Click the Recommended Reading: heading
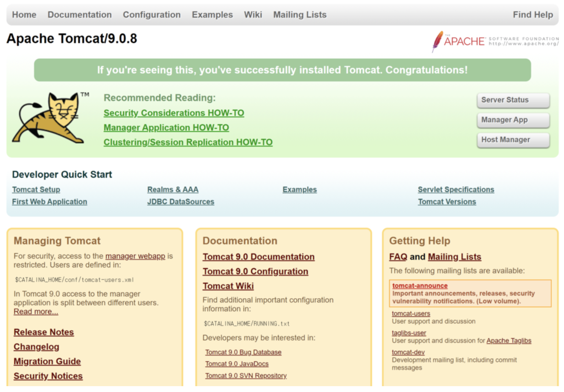Screen dimensions: 564x392 (160, 98)
